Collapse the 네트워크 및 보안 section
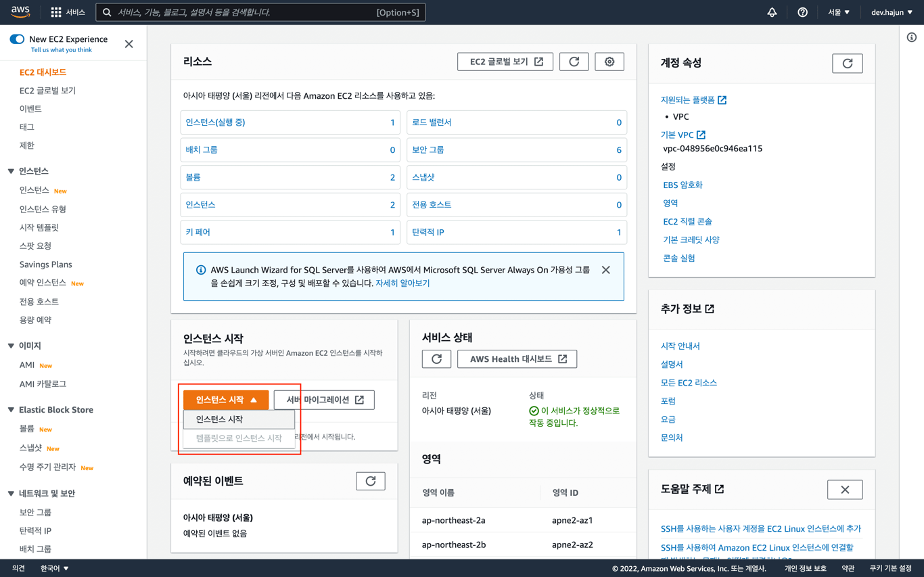The height and width of the screenshot is (577, 924). coord(11,494)
